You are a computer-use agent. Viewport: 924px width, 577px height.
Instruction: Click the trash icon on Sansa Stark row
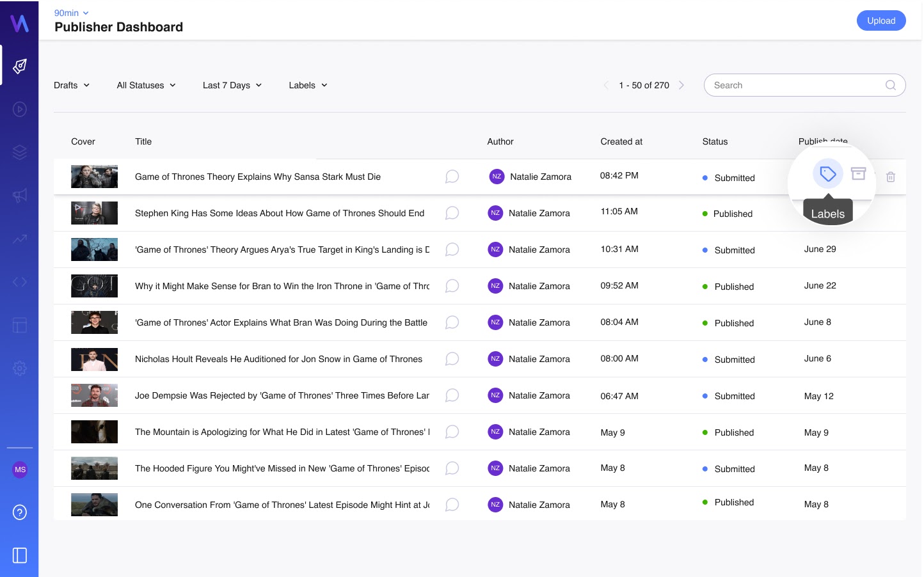click(x=891, y=177)
